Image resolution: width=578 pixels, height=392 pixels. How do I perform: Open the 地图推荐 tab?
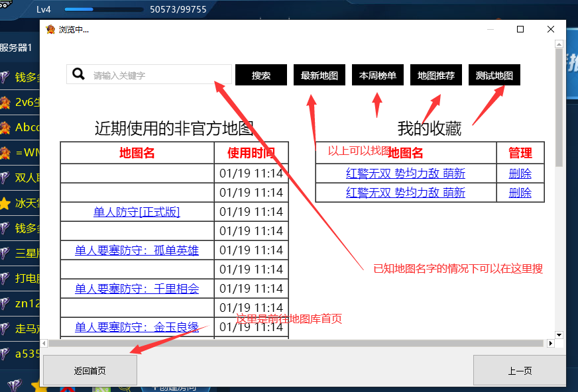coord(435,75)
